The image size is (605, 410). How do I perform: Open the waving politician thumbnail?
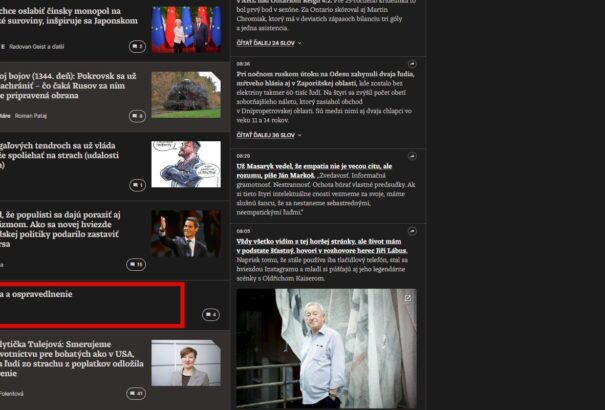[x=186, y=233]
